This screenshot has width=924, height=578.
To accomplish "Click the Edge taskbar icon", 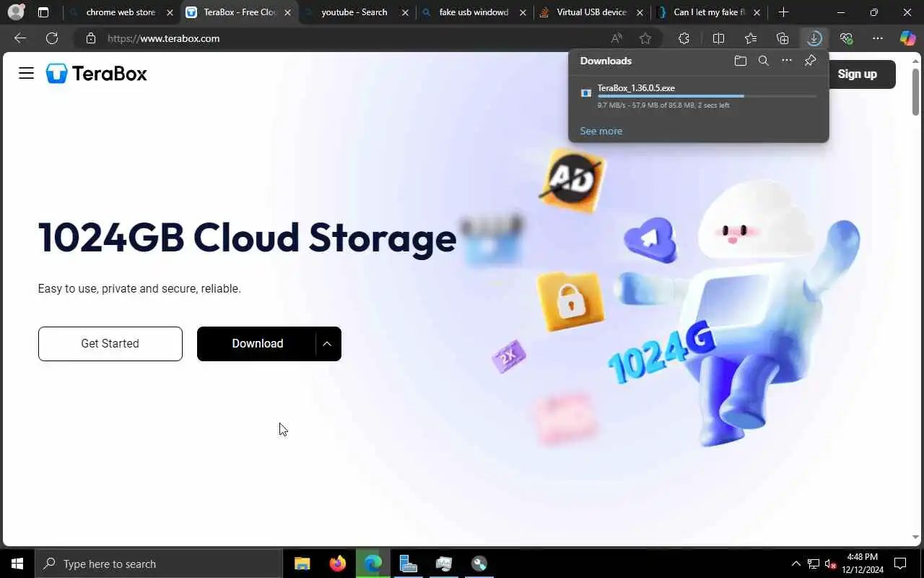I will click(373, 564).
